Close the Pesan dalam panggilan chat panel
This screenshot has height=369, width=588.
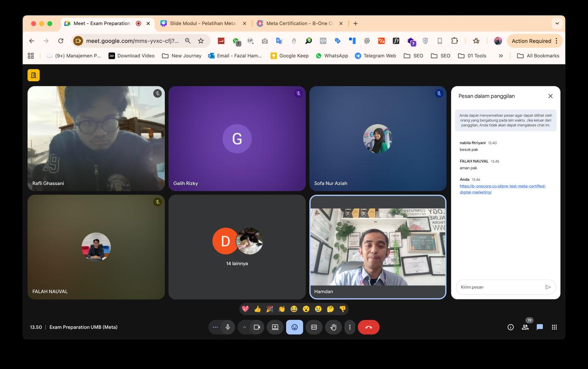coord(550,96)
